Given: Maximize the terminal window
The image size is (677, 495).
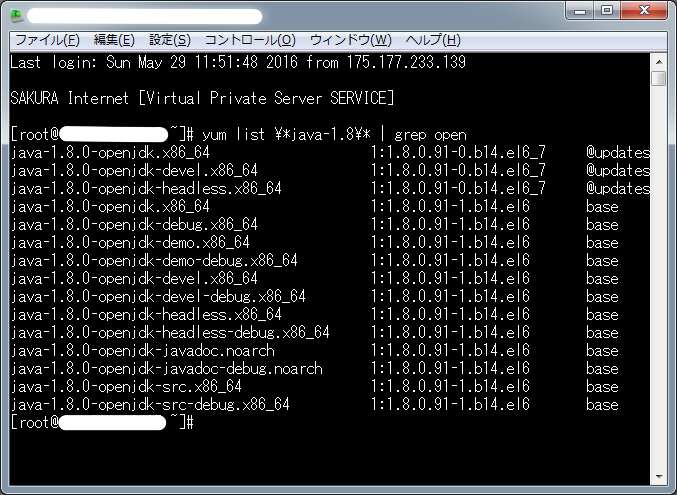Looking at the screenshot, I should tap(607, 11).
